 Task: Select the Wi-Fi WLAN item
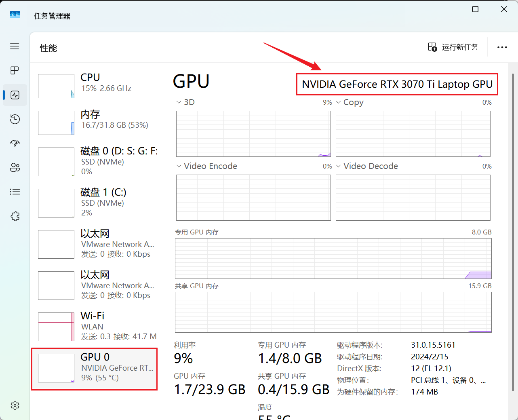(x=95, y=327)
